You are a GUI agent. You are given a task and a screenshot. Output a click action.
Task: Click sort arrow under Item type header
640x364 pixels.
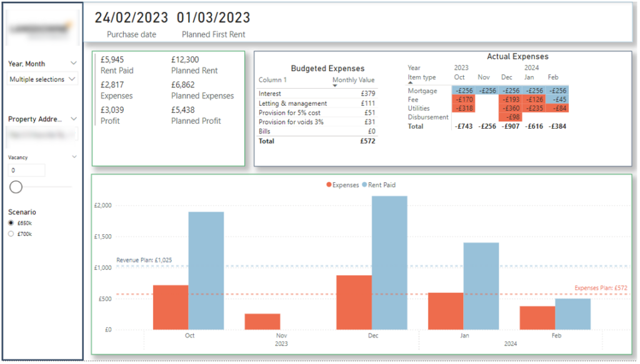(411, 83)
